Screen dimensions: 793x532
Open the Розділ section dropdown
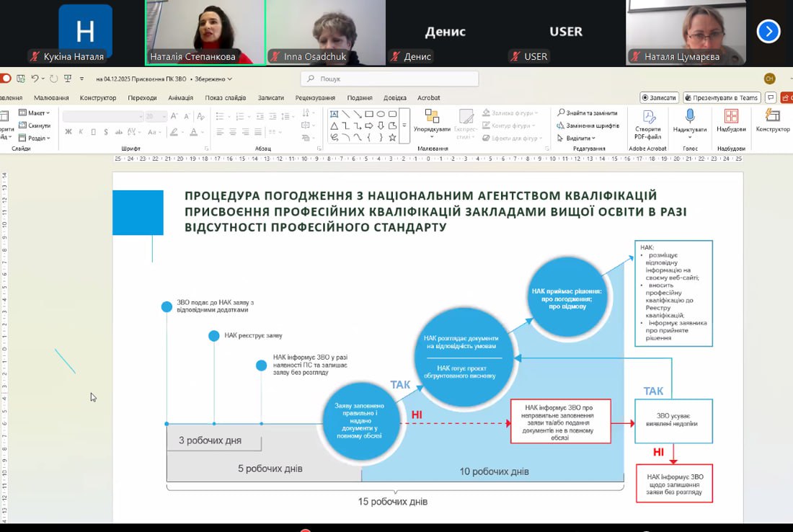point(35,138)
